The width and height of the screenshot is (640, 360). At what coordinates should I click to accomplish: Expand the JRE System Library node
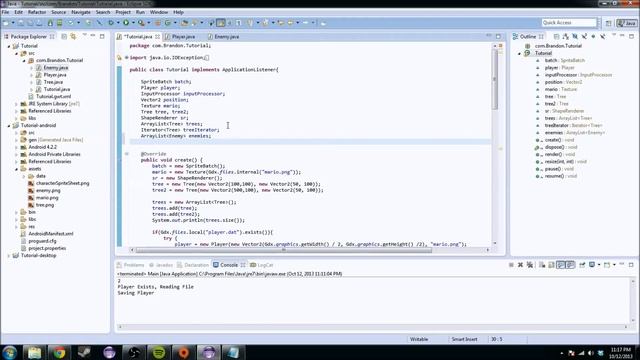[x=16, y=104]
